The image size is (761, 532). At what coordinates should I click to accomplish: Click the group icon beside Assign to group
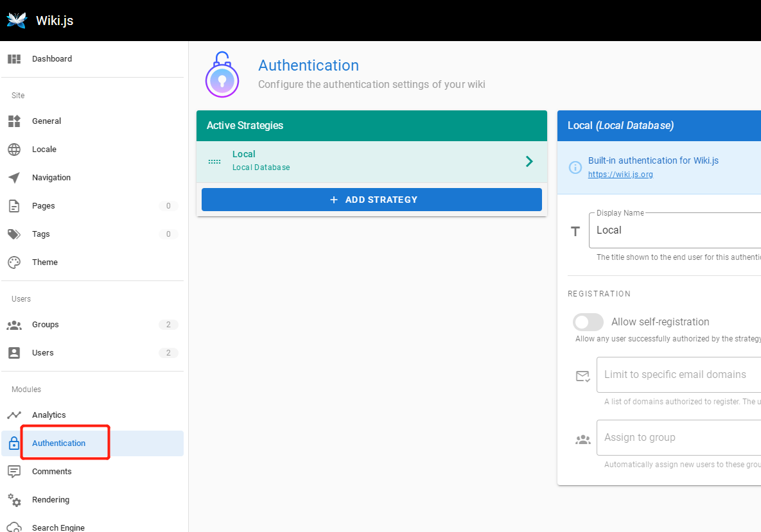click(583, 440)
